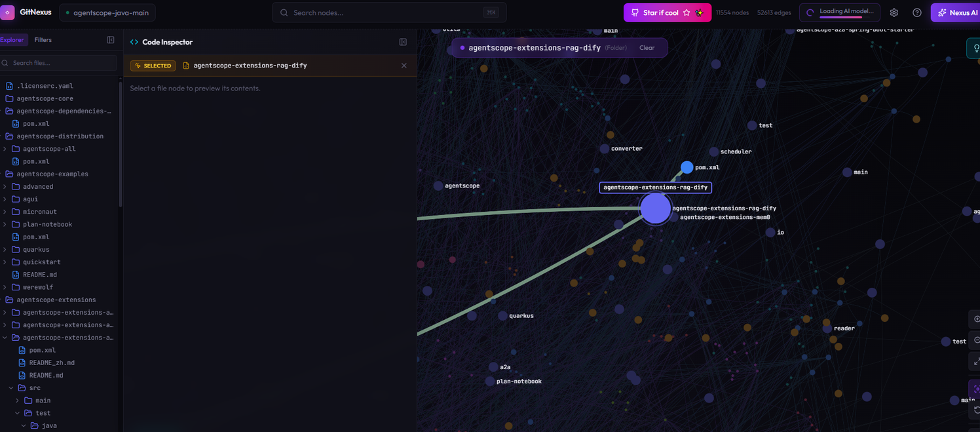The height and width of the screenshot is (432, 980).
Task: Click the Star if cool button
Action: pyautogui.click(x=668, y=12)
